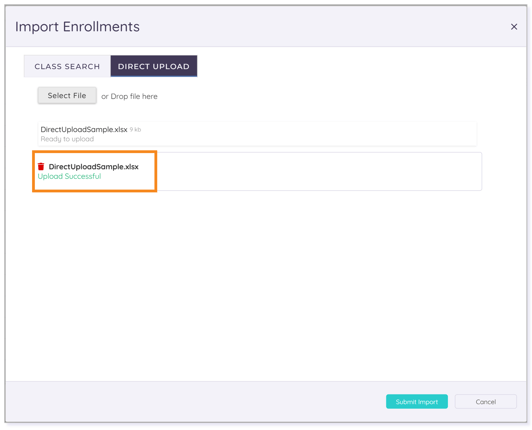This screenshot has height=430, width=532.
Task: Click the Import Enrollments dialog title
Action: pos(77,27)
